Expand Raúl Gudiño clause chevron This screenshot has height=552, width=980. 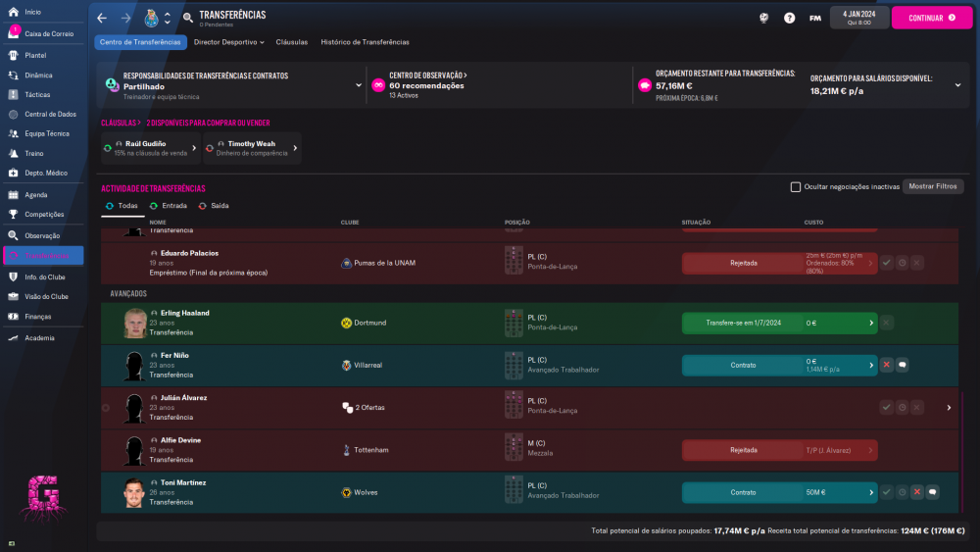194,148
